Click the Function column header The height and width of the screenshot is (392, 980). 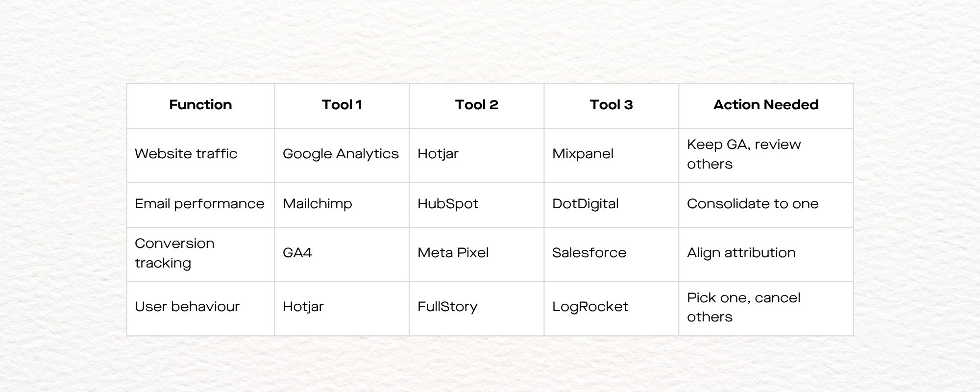[200, 105]
